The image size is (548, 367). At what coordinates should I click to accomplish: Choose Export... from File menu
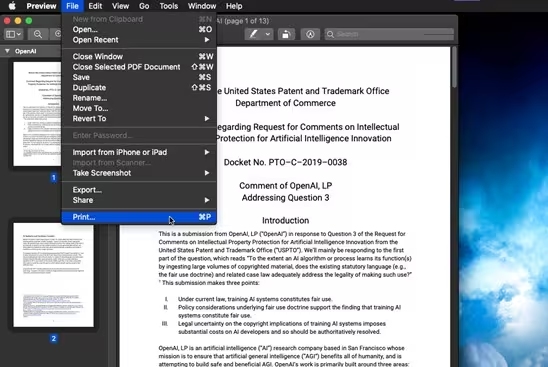pos(139,190)
